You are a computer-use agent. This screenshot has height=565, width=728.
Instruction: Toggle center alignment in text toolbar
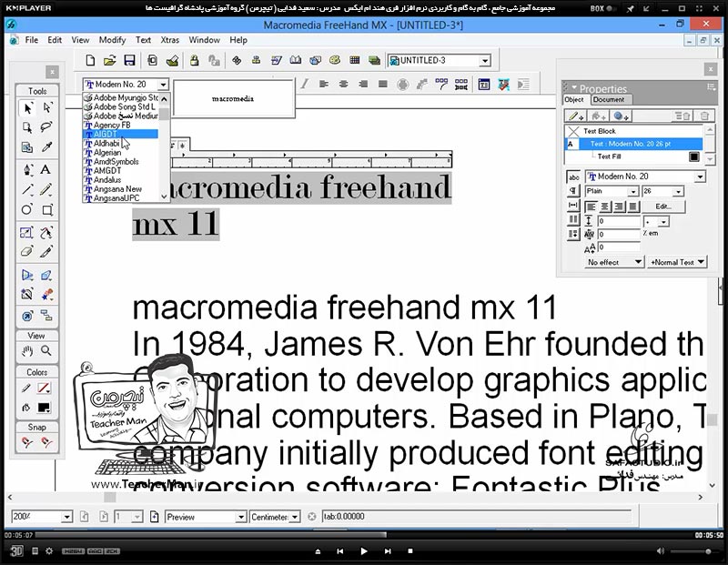pos(344,84)
